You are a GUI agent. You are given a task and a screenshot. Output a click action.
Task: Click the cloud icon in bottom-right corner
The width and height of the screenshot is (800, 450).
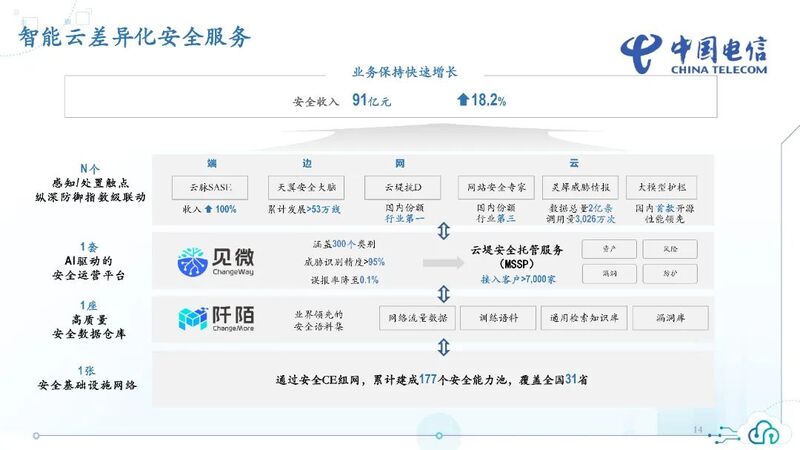[x=764, y=432]
